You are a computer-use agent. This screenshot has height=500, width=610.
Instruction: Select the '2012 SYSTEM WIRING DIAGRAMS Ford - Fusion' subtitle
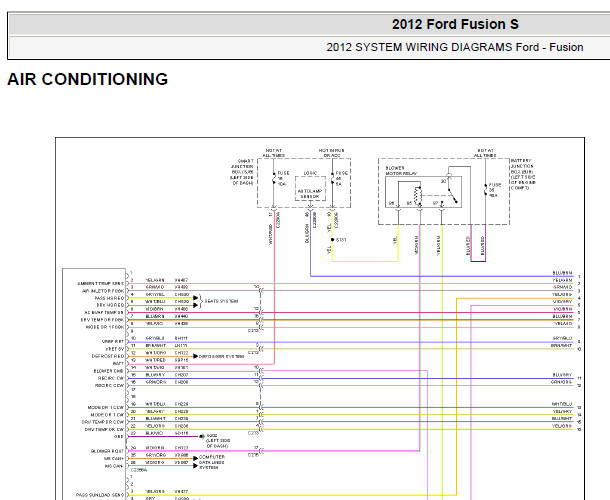tap(454, 47)
